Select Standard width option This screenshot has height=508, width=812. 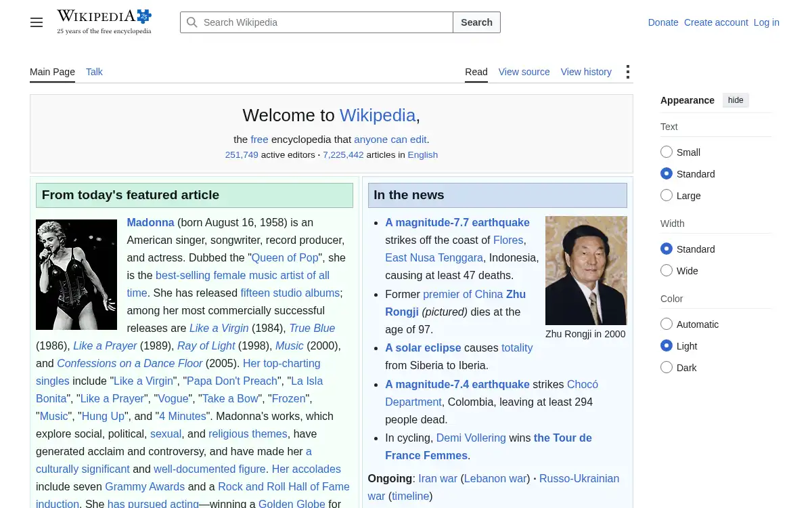point(667,249)
